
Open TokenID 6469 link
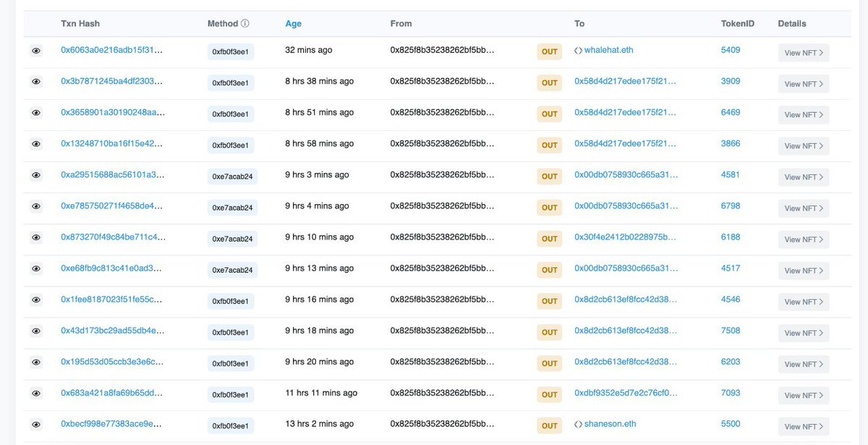pyautogui.click(x=731, y=113)
